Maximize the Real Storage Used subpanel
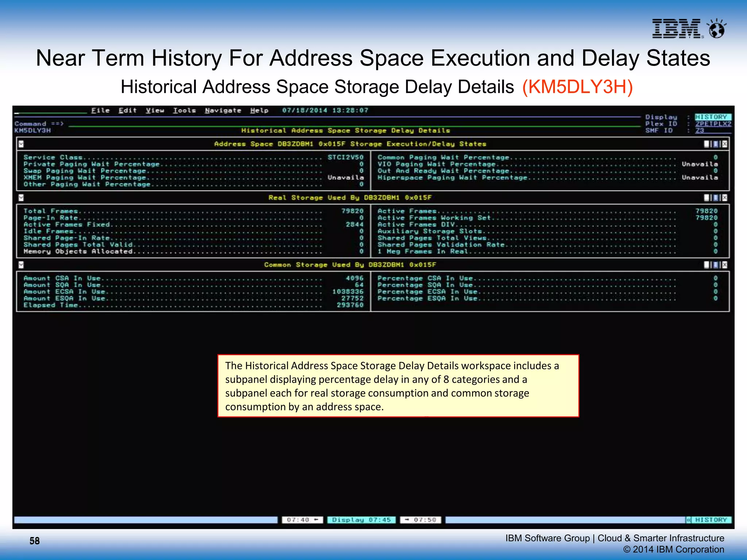This screenshot has height=560, width=747. coord(716,198)
